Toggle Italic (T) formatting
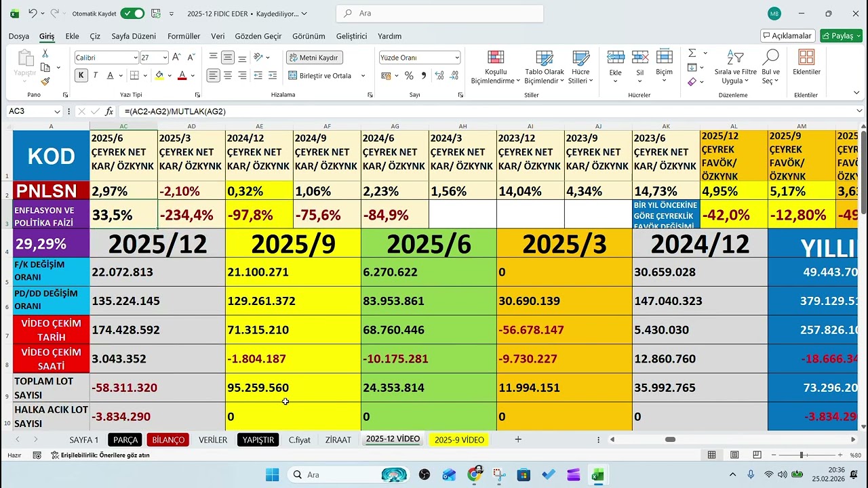Image resolution: width=868 pixels, height=488 pixels. pos(96,75)
